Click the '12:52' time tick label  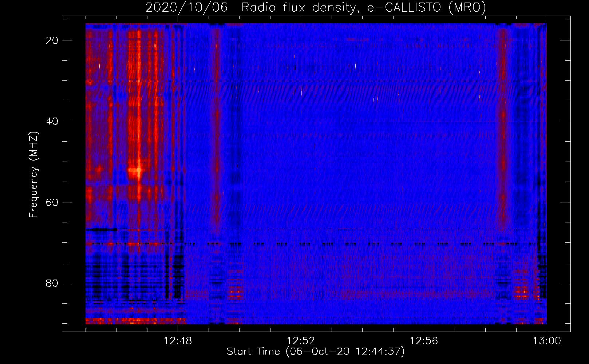click(x=301, y=341)
